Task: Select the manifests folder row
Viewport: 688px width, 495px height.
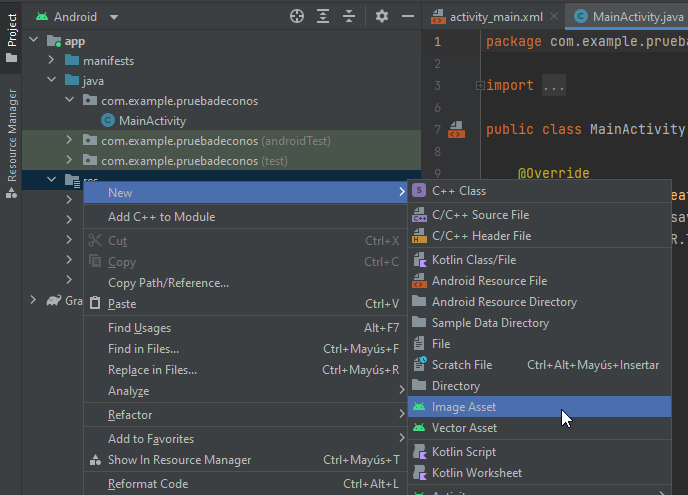Action: tap(222, 61)
